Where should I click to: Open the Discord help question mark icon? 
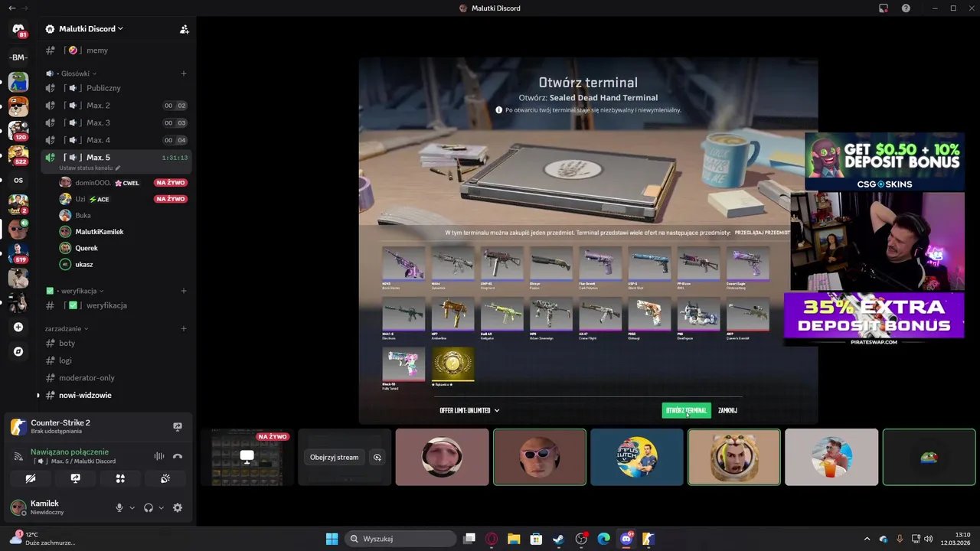pos(906,8)
